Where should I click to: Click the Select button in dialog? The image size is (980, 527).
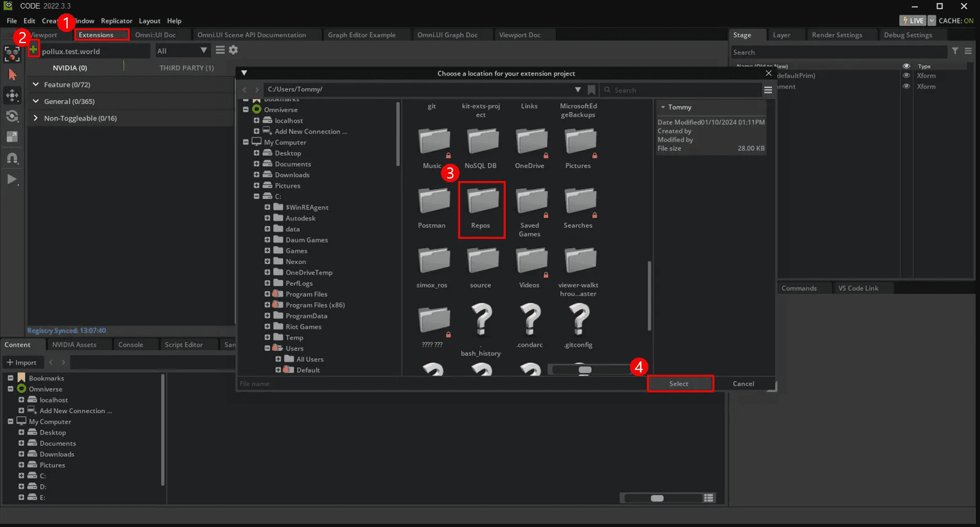click(679, 384)
